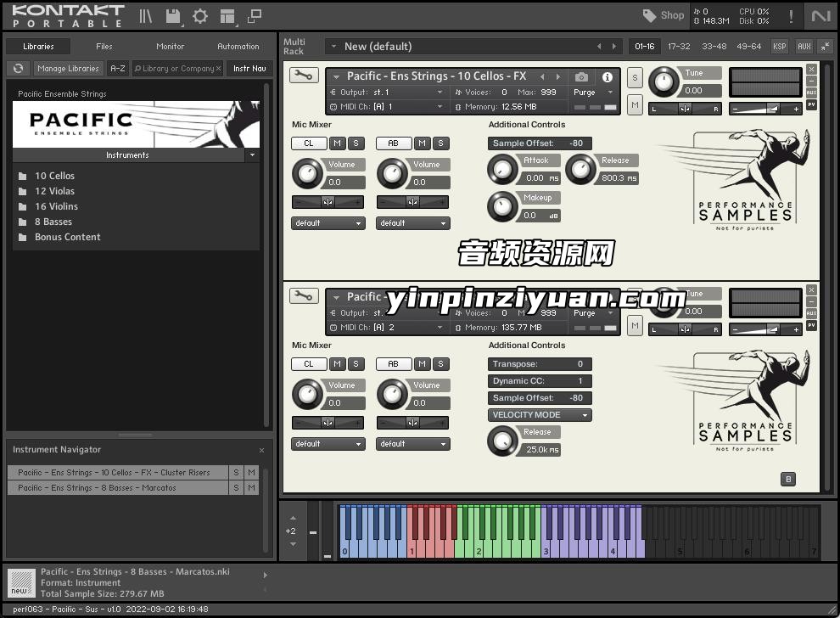Open settings gear icon in header

click(x=200, y=16)
